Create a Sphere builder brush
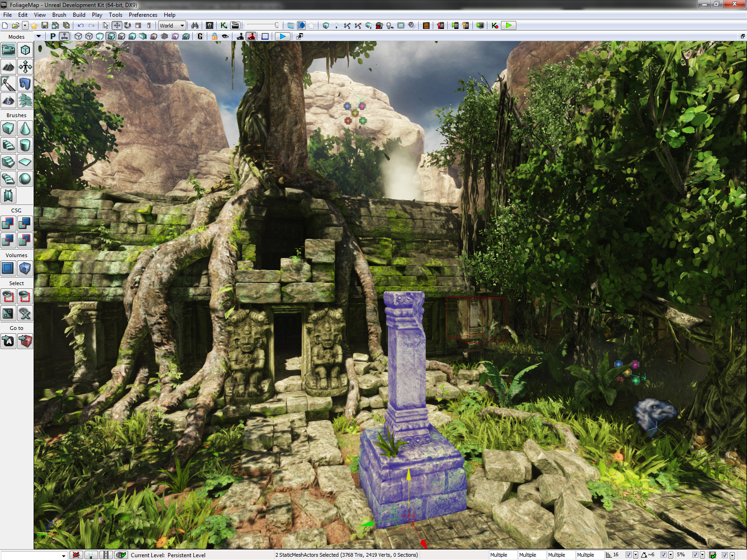 (25, 179)
